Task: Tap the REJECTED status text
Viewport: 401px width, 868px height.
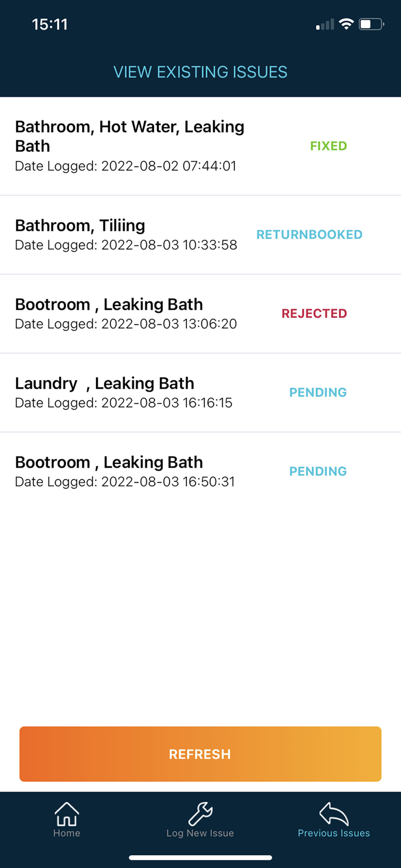Action: pyautogui.click(x=314, y=314)
